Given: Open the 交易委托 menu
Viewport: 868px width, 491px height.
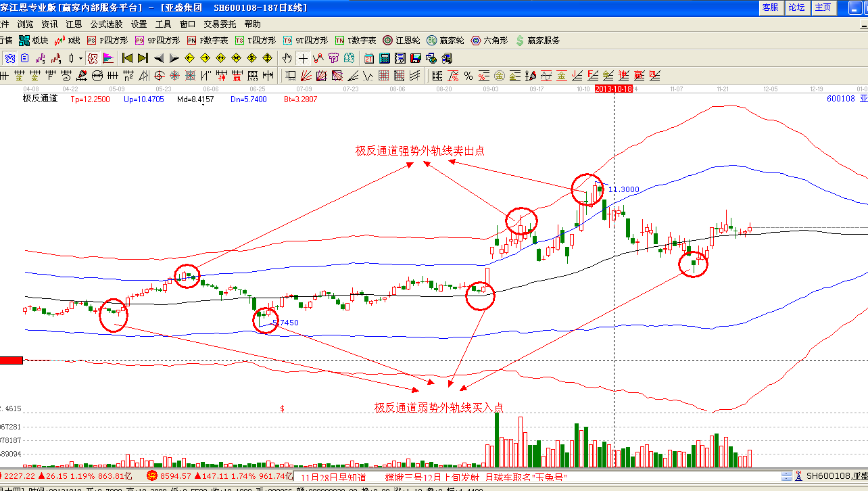Looking at the screenshot, I should [220, 24].
